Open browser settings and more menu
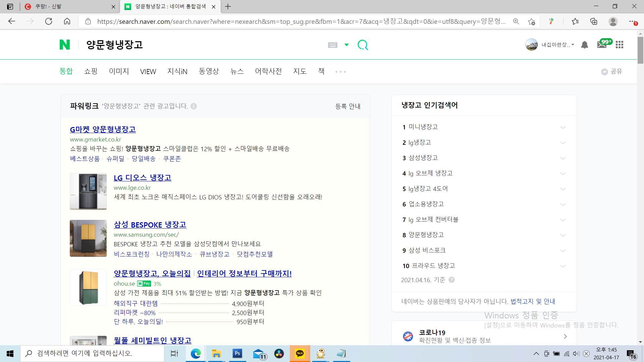The height and width of the screenshot is (362, 644). (632, 21)
